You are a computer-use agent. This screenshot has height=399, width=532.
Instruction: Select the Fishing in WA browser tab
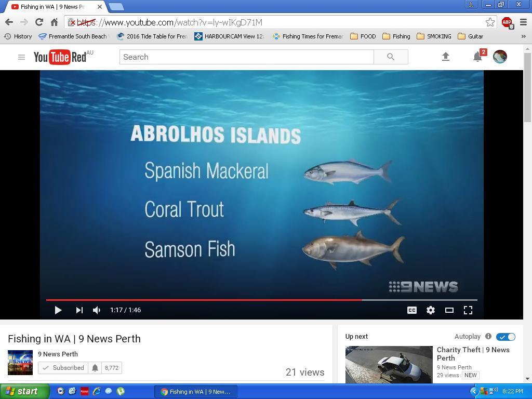(52, 7)
